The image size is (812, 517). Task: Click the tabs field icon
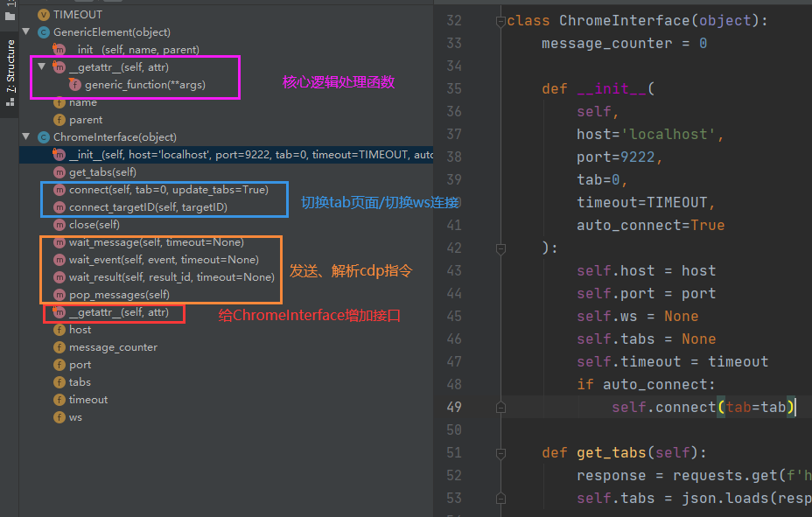pyautogui.click(x=59, y=382)
